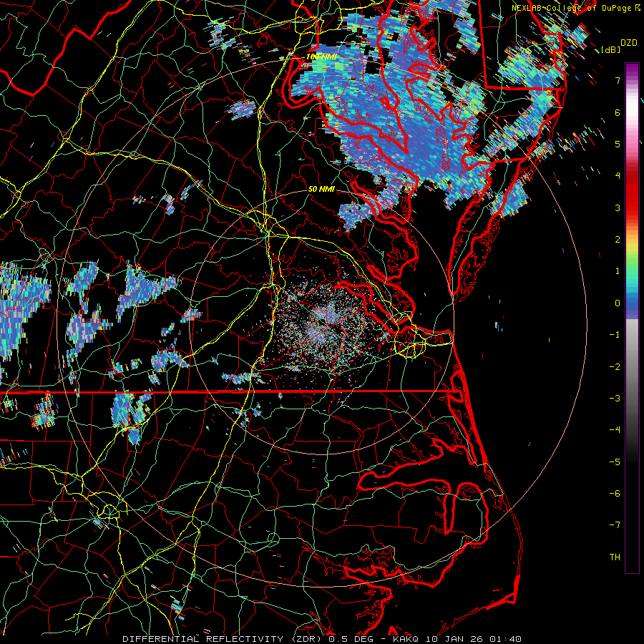644x644 pixels.
Task: Click the "DZD" product label
Action: (x=629, y=43)
